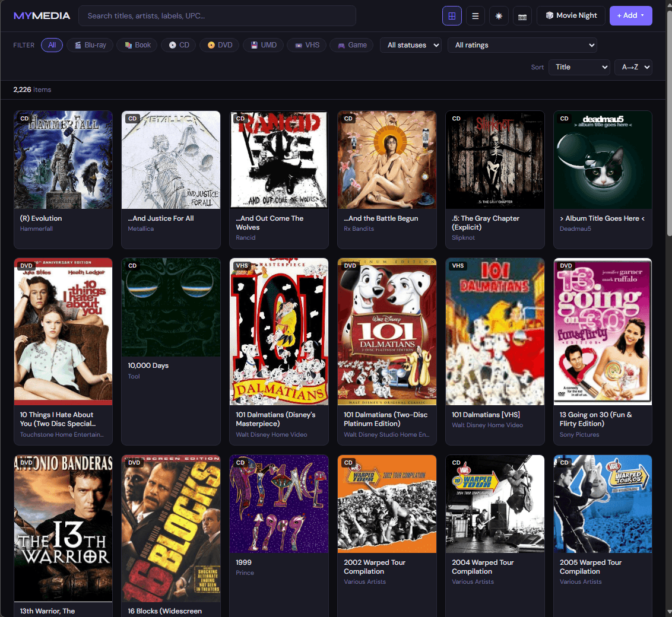Open the 101 Dalmatians DVD Platinum Edition cover
This screenshot has height=617, width=672.
click(x=386, y=331)
